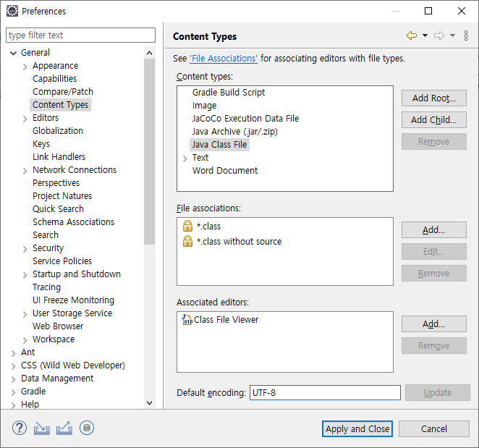Click the Export preferences icon

64,428
